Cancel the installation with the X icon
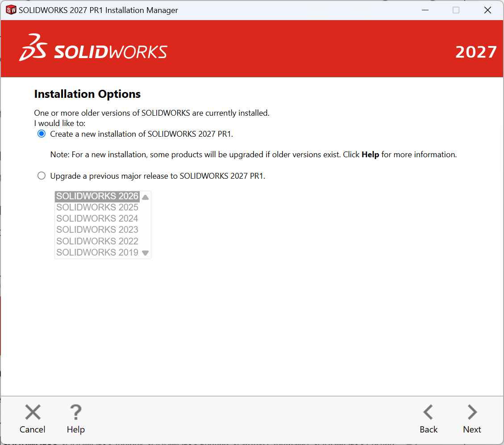 pos(33,412)
